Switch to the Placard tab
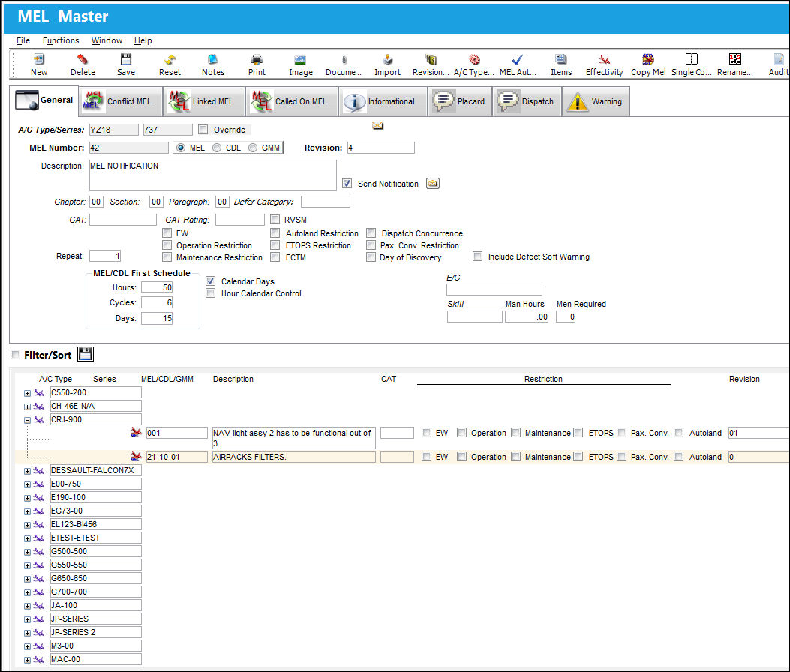 (459, 101)
